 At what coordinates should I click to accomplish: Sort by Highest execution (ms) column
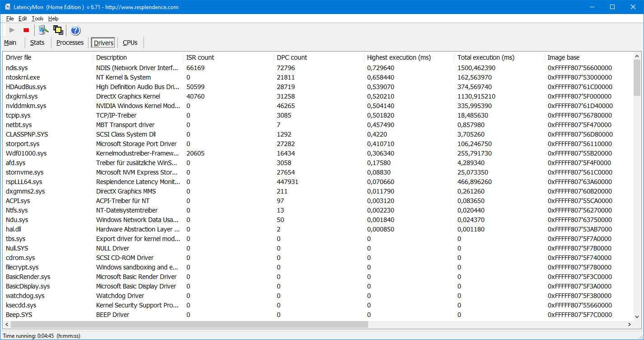point(409,57)
